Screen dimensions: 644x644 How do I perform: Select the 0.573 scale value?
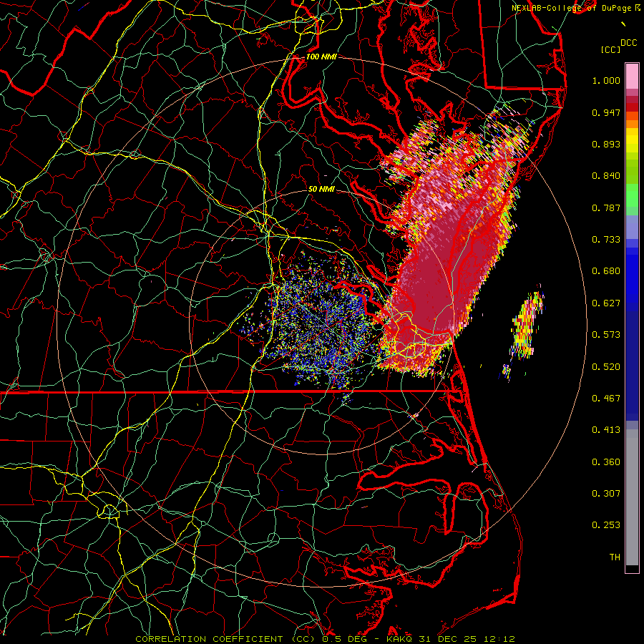pyautogui.click(x=606, y=335)
